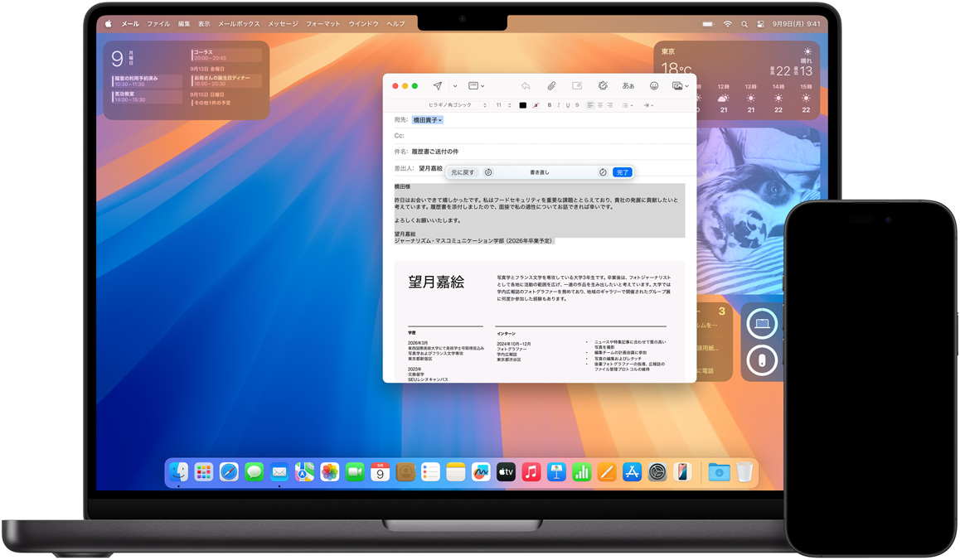
Task: Open Keynote from the Dock
Action: point(556,472)
